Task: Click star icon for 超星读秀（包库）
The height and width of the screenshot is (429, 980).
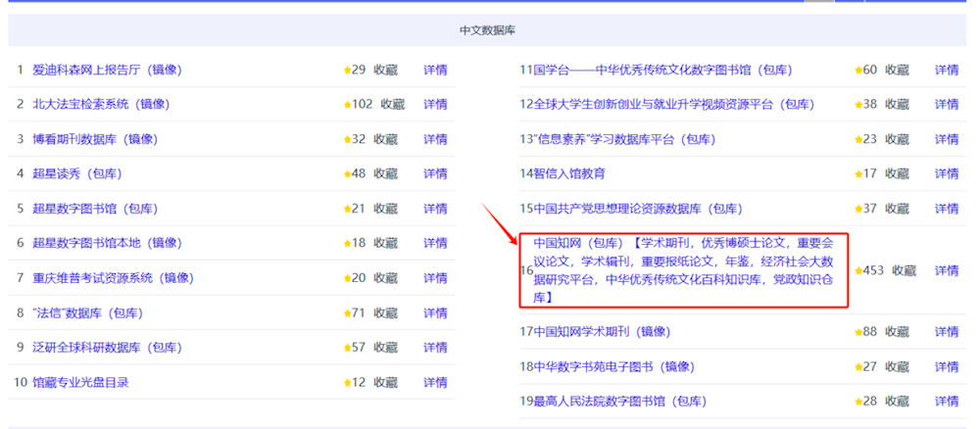Action: [347, 174]
